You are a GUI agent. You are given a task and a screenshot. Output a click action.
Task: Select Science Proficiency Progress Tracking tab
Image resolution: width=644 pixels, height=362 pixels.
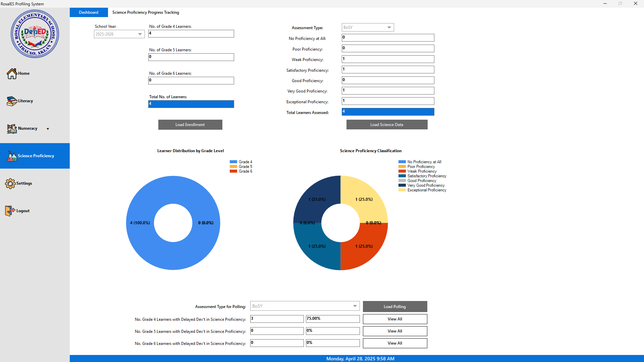coord(146,12)
